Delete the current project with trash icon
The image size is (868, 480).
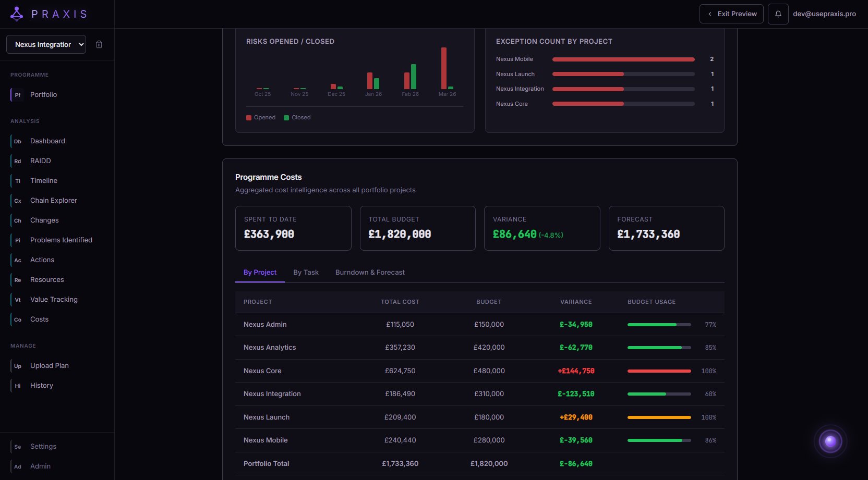(x=99, y=44)
